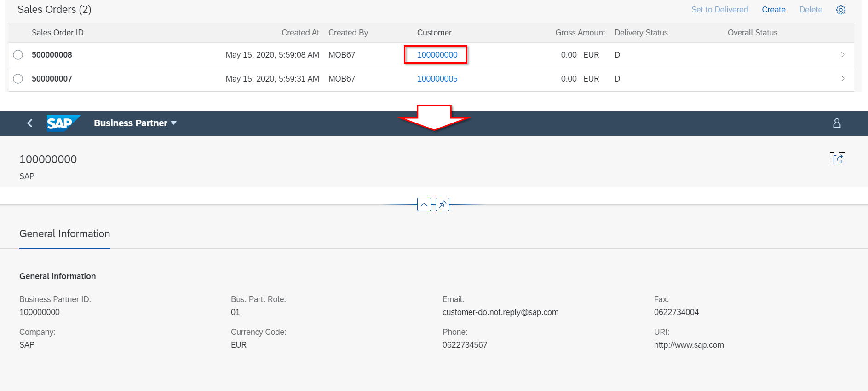Create a new sales order
The width and height of the screenshot is (868, 391).
coord(774,10)
